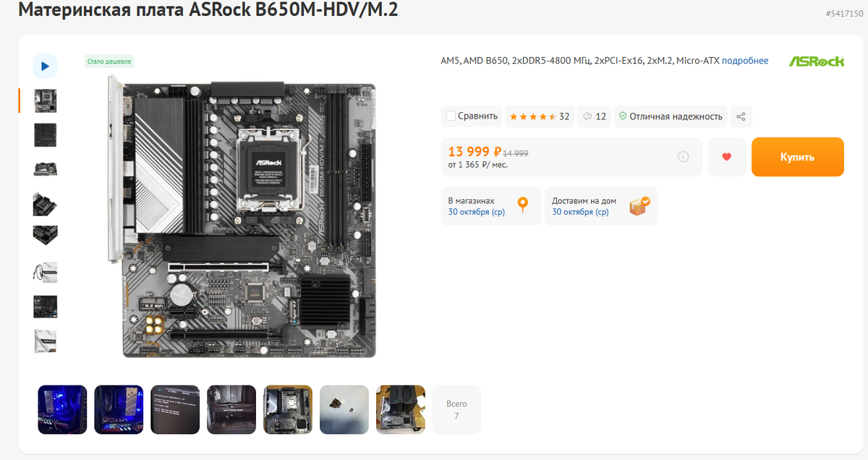Select the second side thumbnail of board back
The height and width of the screenshot is (460, 868).
pos(45,135)
